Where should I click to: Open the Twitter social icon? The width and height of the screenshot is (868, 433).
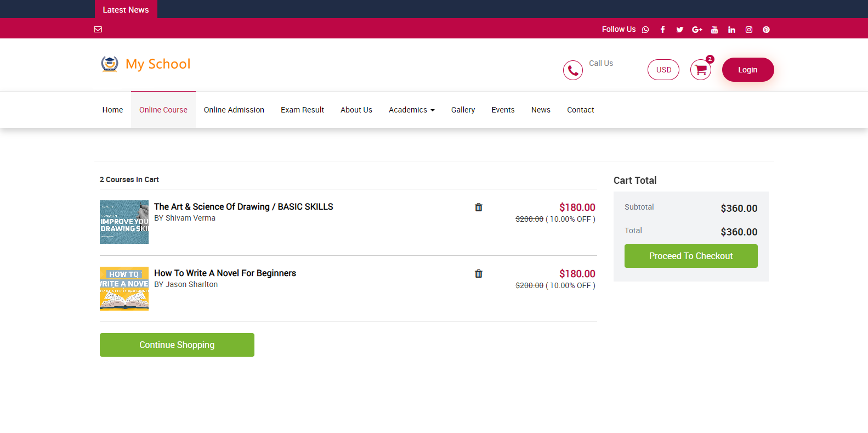click(679, 30)
